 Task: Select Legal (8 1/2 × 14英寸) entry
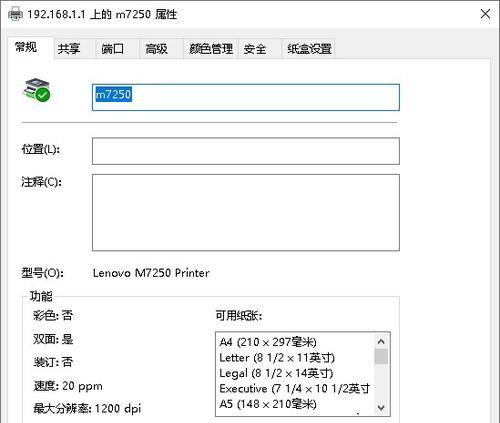pyautogui.click(x=276, y=373)
